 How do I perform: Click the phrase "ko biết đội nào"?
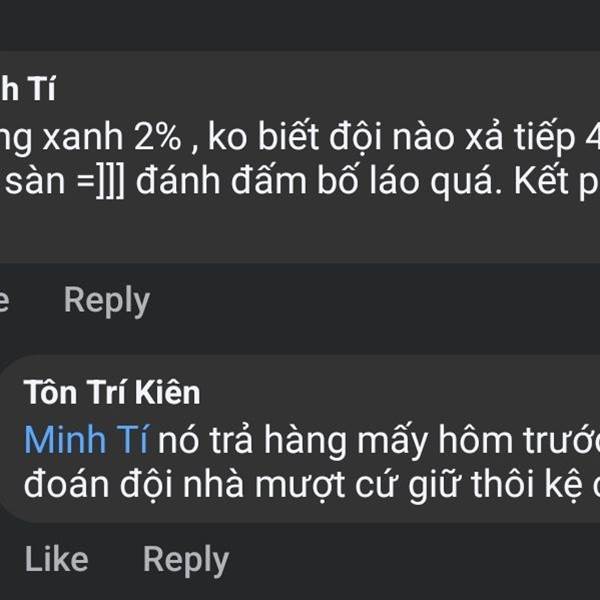pos(316,138)
